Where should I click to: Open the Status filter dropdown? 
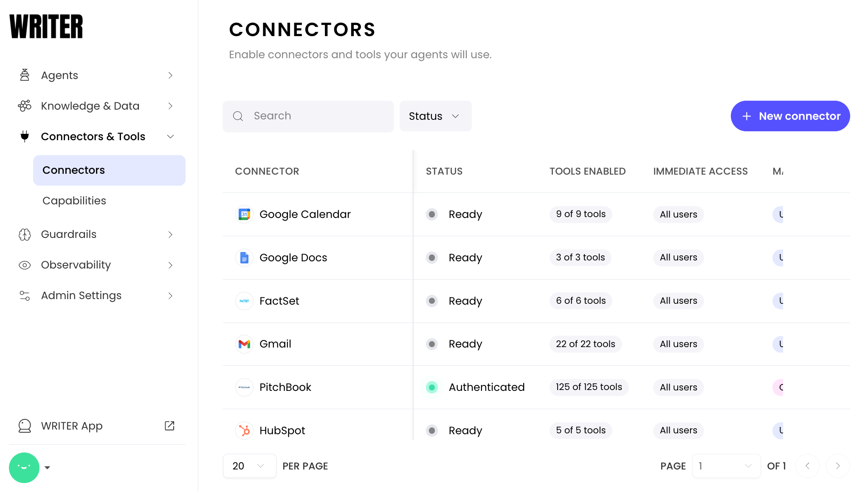point(435,116)
